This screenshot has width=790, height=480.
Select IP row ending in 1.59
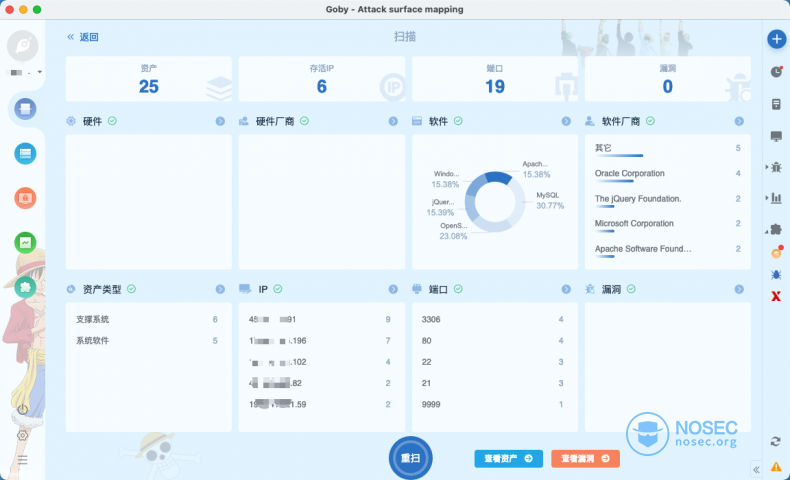point(322,404)
